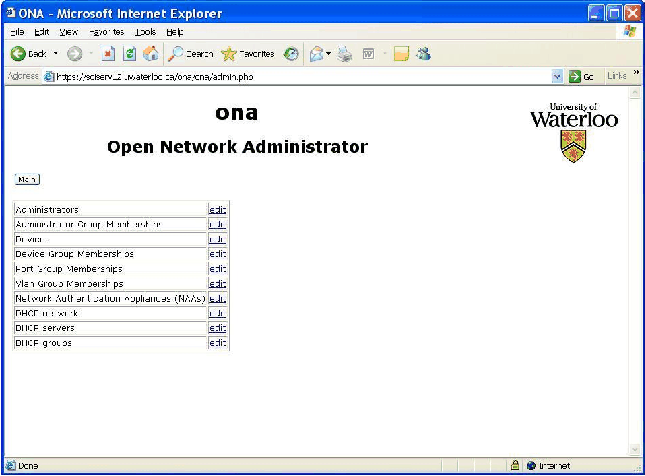
Task: Click edit link for Administrators
Action: point(217,210)
